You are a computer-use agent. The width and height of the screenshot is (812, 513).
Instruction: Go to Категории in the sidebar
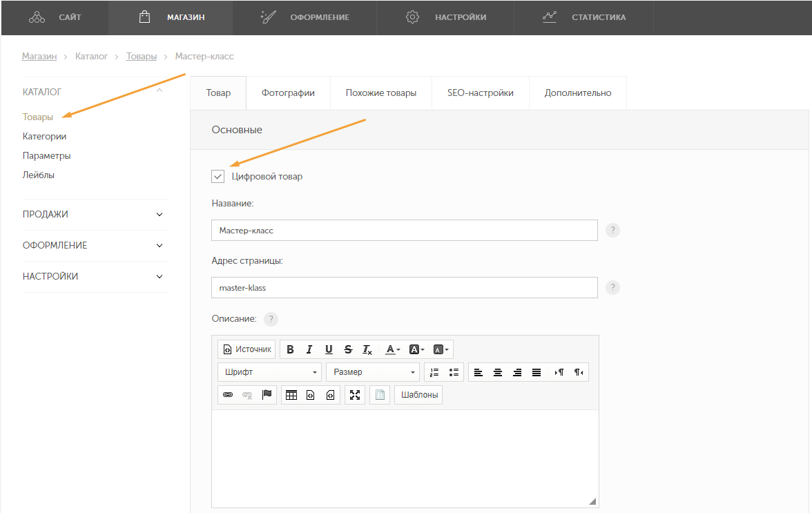44,137
